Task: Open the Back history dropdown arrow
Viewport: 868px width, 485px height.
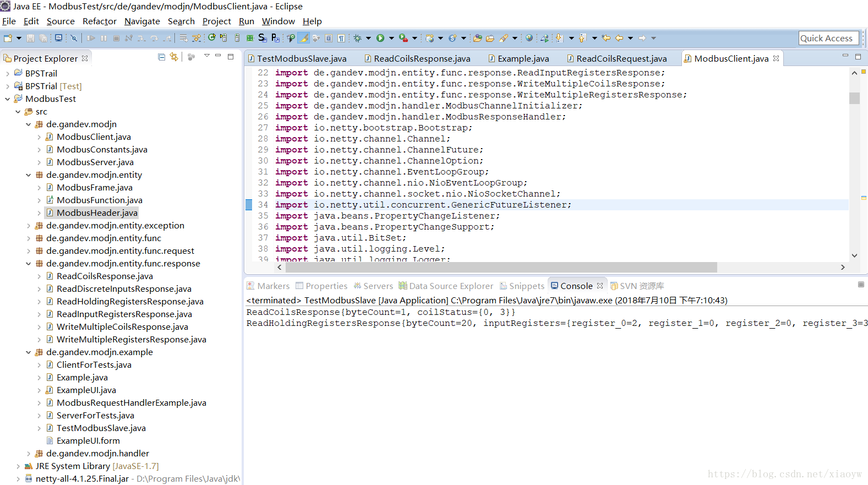Action: click(x=630, y=38)
